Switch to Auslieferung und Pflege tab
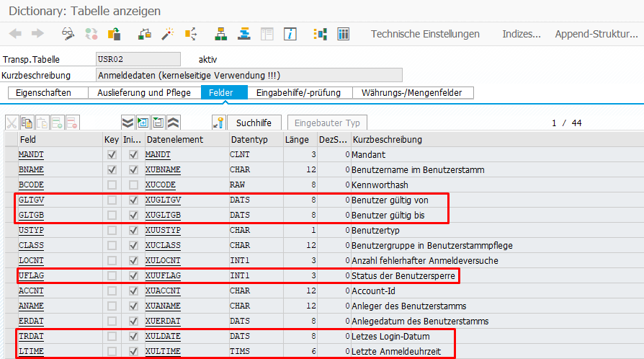This screenshot has width=644, height=359. [144, 93]
